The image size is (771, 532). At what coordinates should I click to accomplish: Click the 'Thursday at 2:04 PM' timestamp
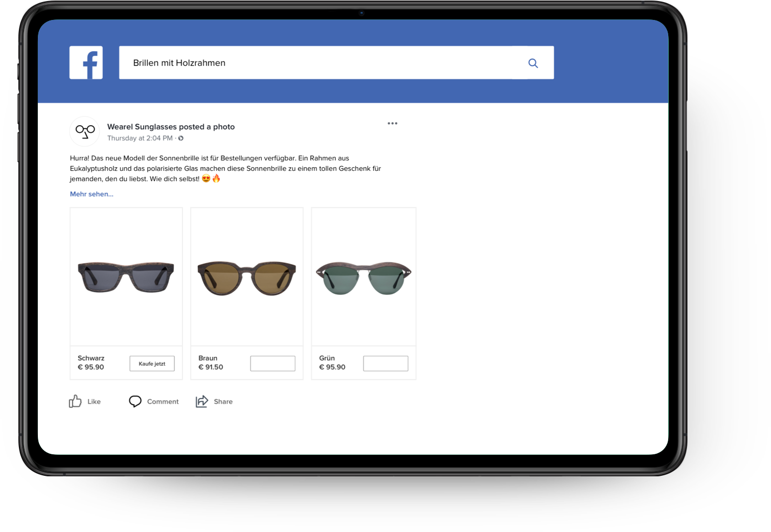(x=140, y=138)
